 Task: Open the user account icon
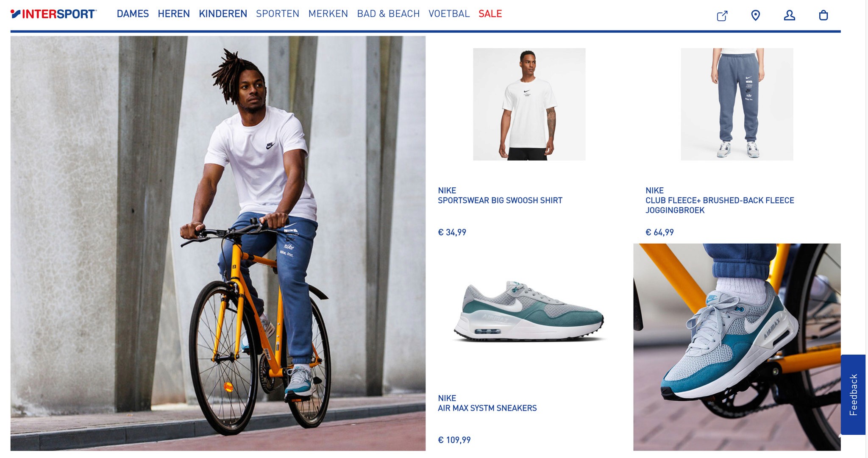789,16
